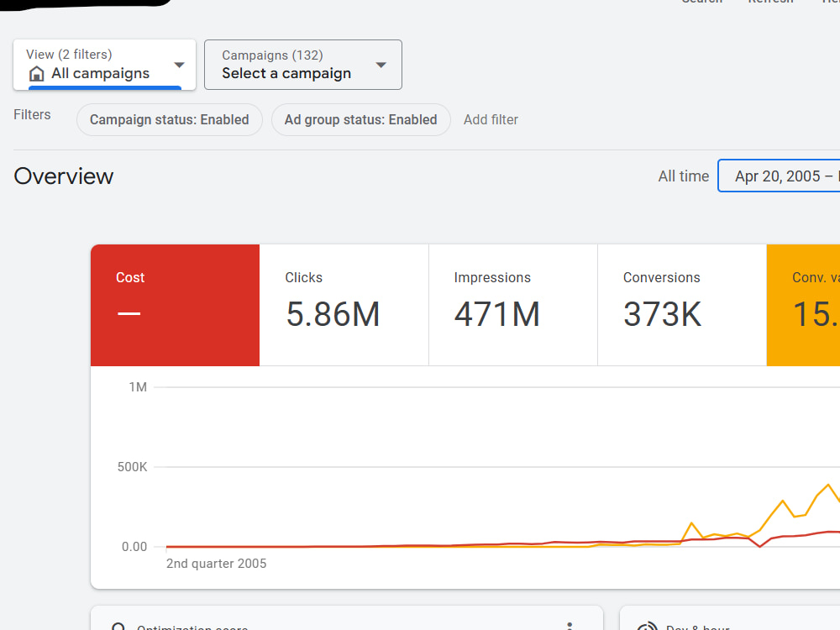Click the 5.86M clicks value
Screen dimensions: 840x630
tap(333, 314)
